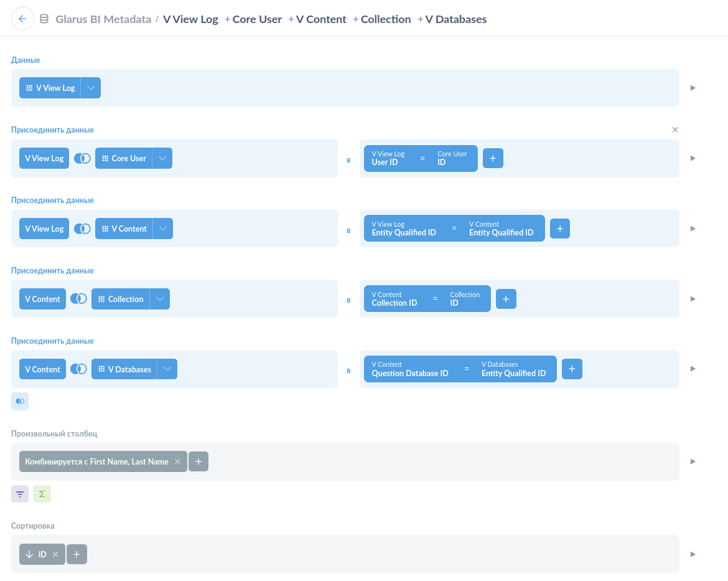Remove the ID sort clause
The width and height of the screenshot is (728, 581).
pos(55,554)
